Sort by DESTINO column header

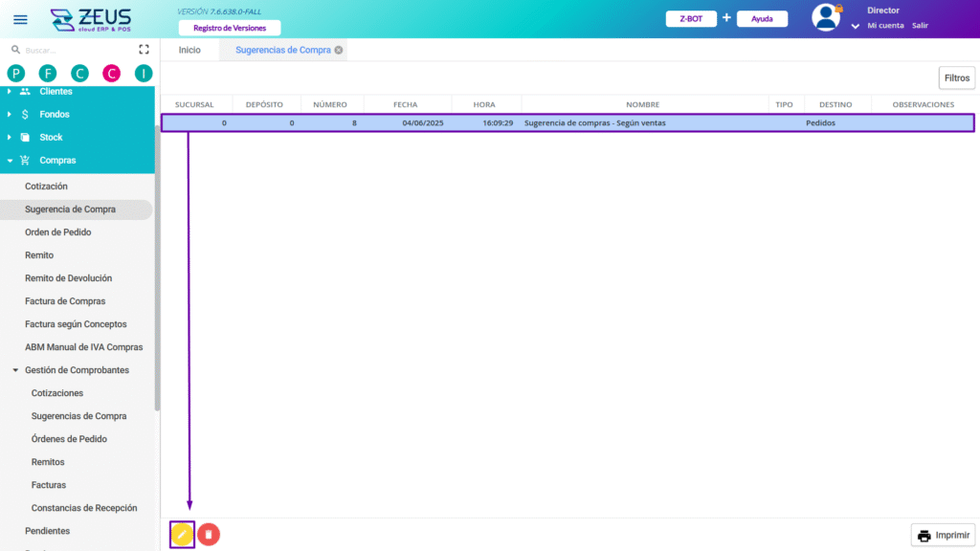point(835,105)
